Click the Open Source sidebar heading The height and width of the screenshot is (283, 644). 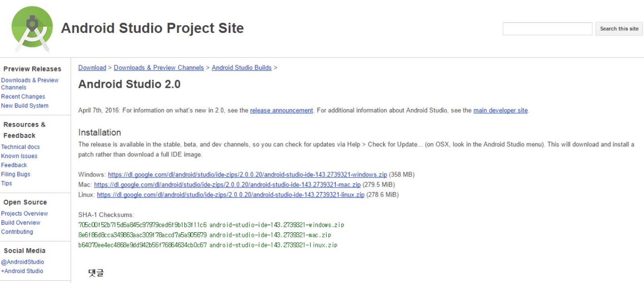[x=25, y=203]
